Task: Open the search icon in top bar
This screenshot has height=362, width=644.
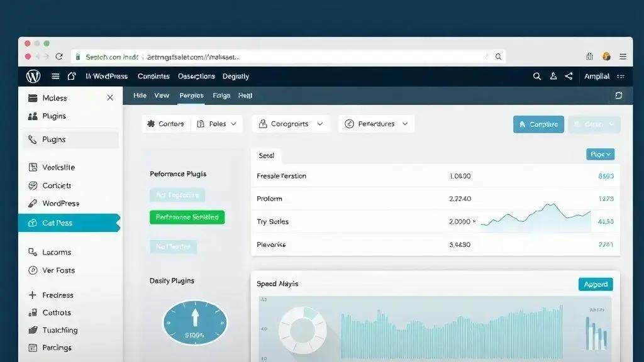Action: (x=537, y=76)
